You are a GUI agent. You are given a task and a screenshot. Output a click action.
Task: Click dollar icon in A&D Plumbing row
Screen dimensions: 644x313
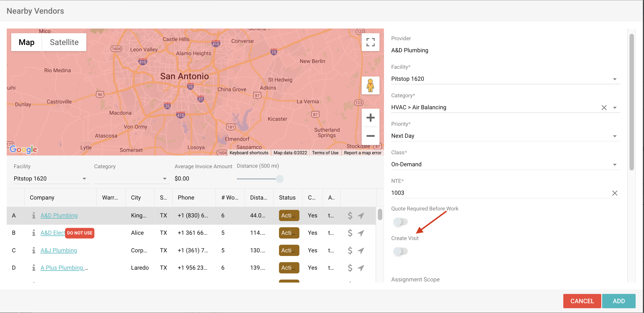pos(350,215)
